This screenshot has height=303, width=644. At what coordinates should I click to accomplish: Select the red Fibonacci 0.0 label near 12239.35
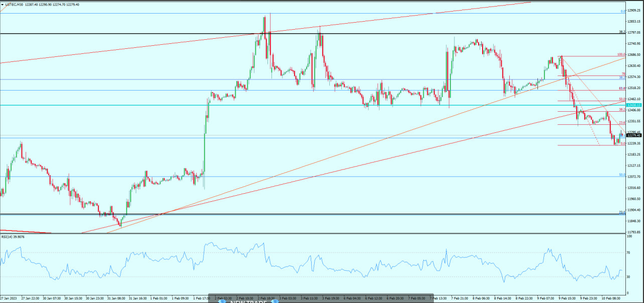pyautogui.click(x=622, y=143)
